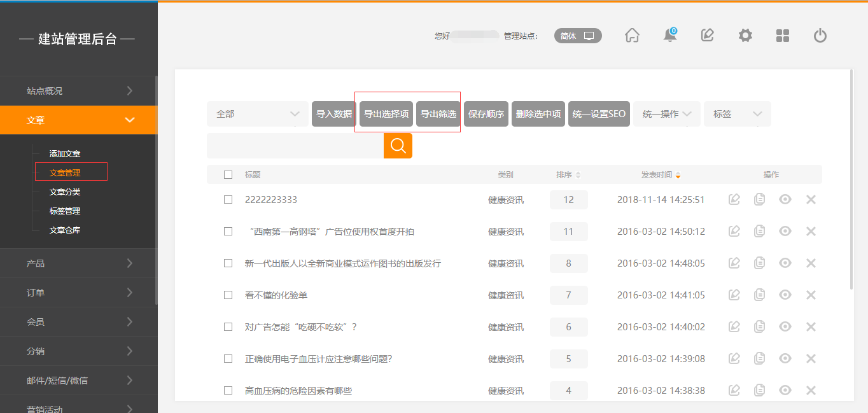This screenshot has width=868, height=413.
Task: Check the box for article 2222223333
Action: pos(228,200)
